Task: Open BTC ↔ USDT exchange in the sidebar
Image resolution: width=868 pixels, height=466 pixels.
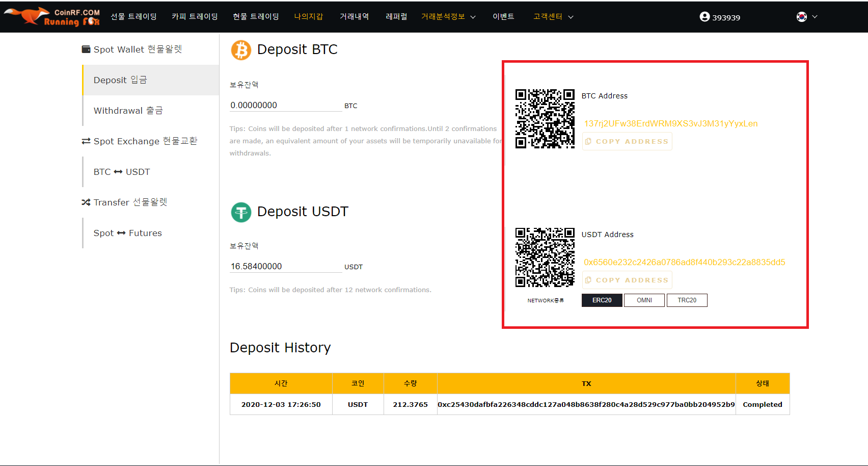Action: tap(151, 172)
